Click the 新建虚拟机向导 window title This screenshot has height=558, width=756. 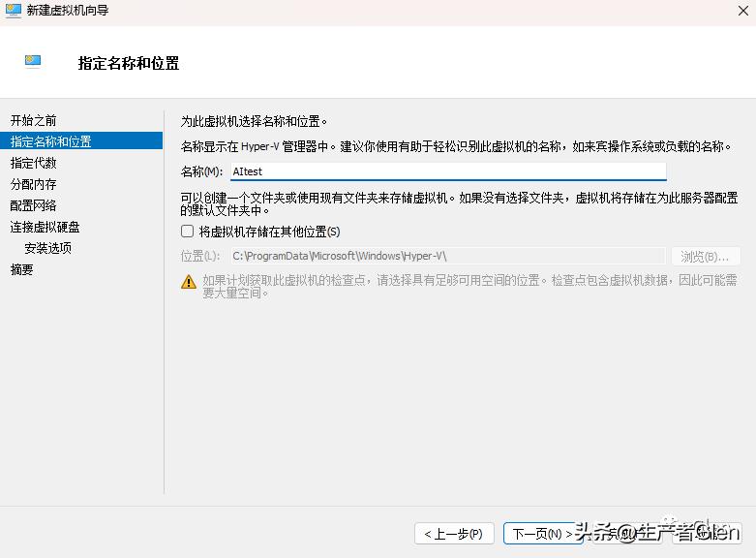tap(68, 10)
